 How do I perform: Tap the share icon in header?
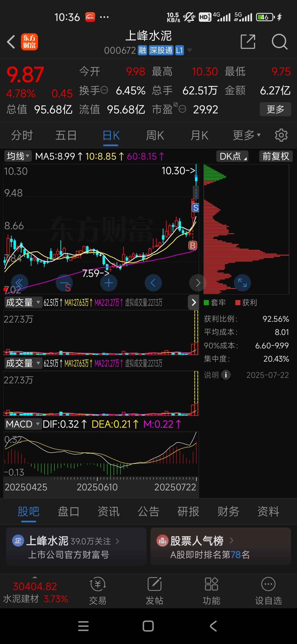(x=248, y=42)
